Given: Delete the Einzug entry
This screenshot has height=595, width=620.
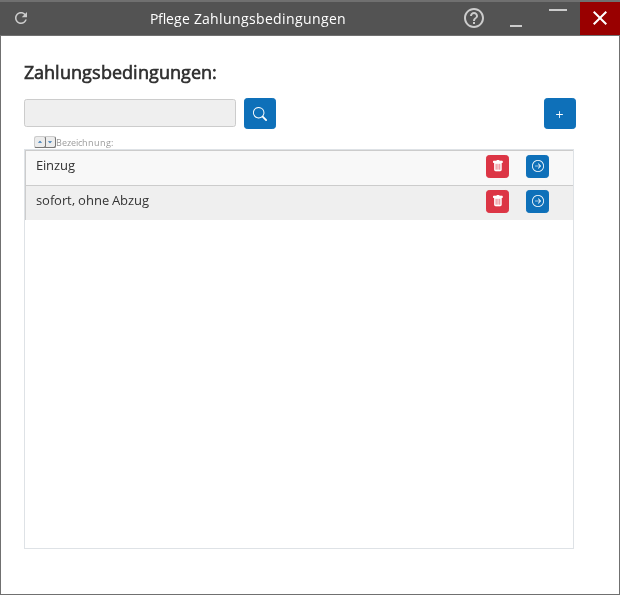Looking at the screenshot, I should pyautogui.click(x=498, y=167).
